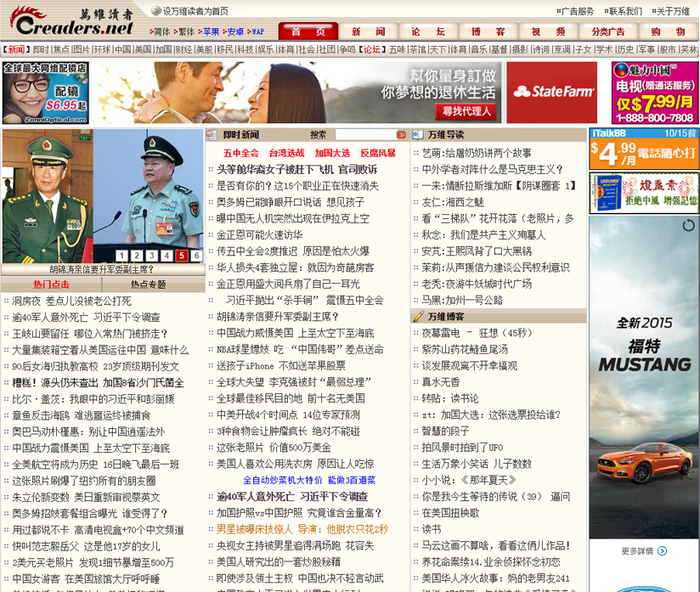Image resolution: width=700 pixels, height=592 pixels.
Task: Open the 首页 main navigation tab
Action: 308,31
